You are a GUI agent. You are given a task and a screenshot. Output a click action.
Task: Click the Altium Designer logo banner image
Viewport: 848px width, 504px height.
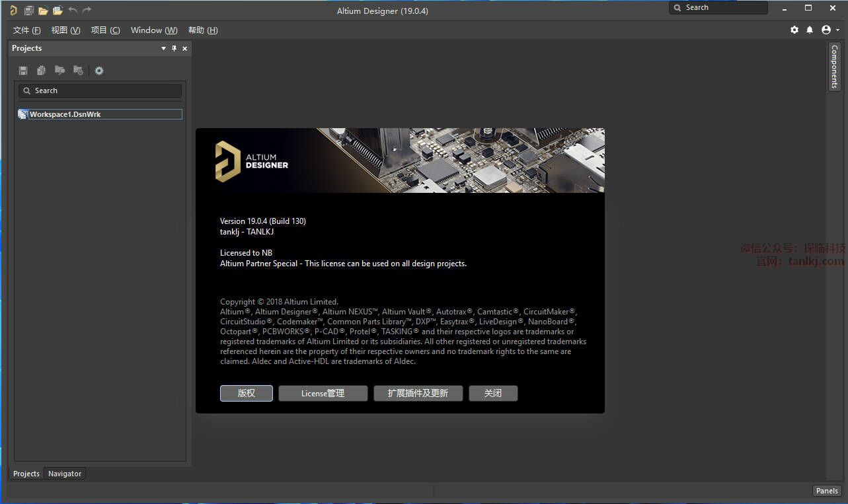point(400,161)
